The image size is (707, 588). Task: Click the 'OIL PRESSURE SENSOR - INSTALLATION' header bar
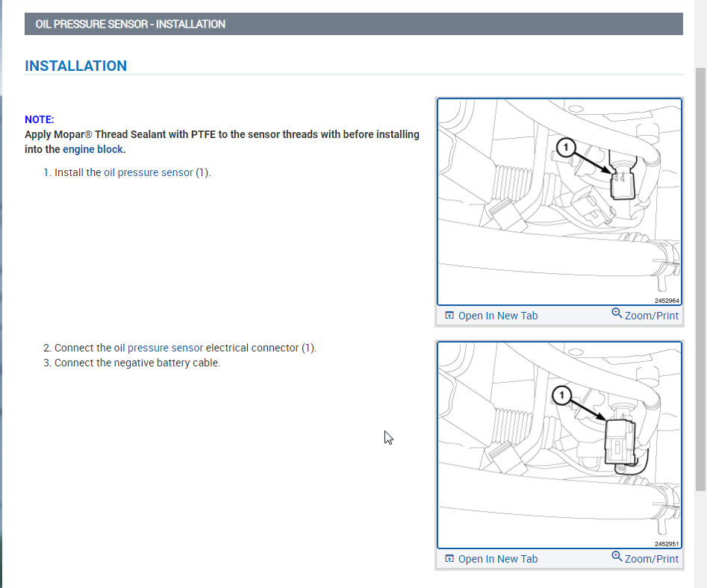[354, 24]
